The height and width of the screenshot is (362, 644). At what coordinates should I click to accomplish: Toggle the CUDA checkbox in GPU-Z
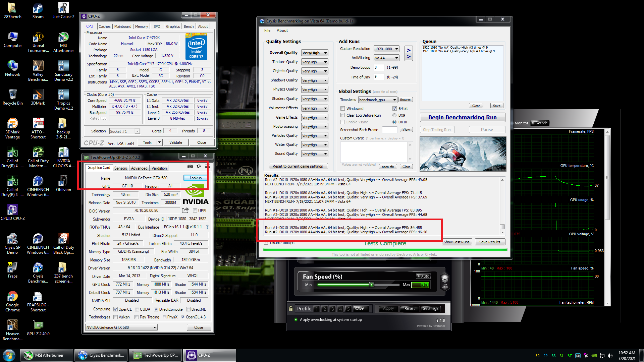click(137, 309)
